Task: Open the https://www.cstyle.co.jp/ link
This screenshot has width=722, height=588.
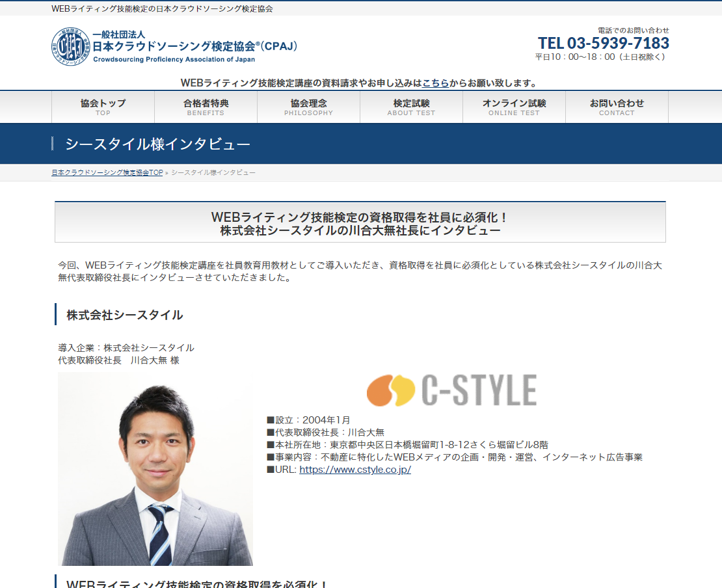Action: [355, 470]
